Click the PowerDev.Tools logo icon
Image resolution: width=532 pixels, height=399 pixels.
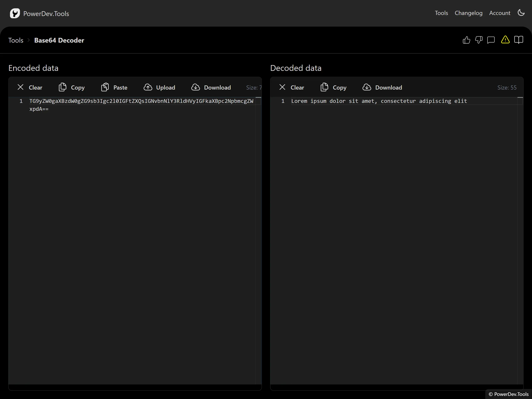15,14
